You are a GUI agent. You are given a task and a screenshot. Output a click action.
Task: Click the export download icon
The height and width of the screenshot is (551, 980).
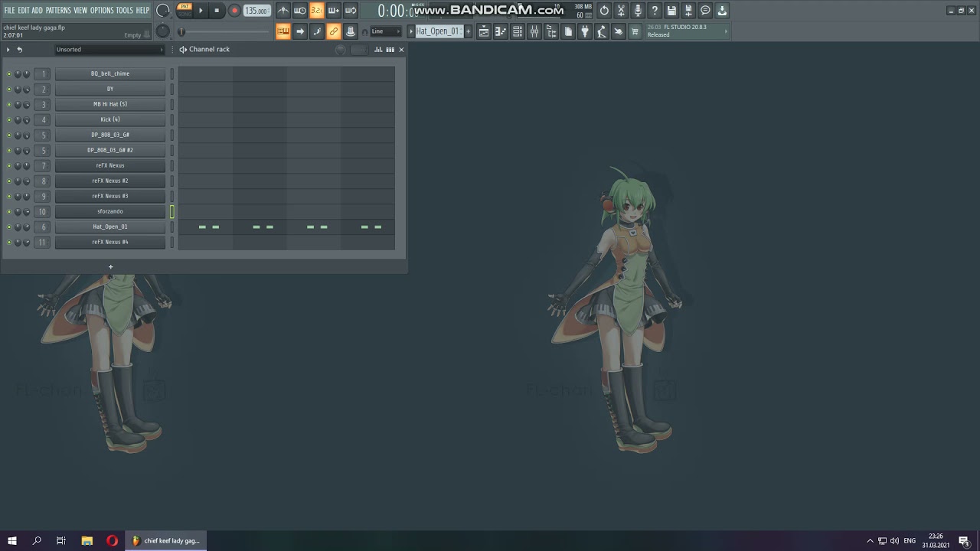click(x=722, y=11)
